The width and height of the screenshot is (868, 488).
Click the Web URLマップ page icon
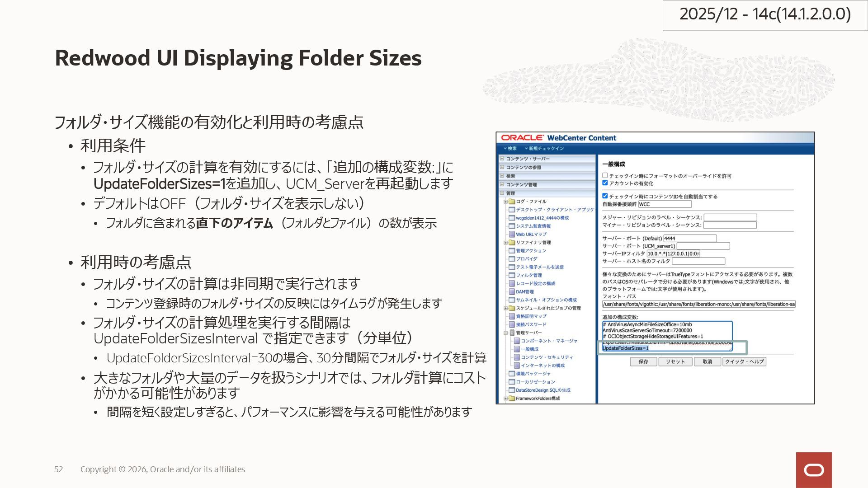tap(512, 235)
